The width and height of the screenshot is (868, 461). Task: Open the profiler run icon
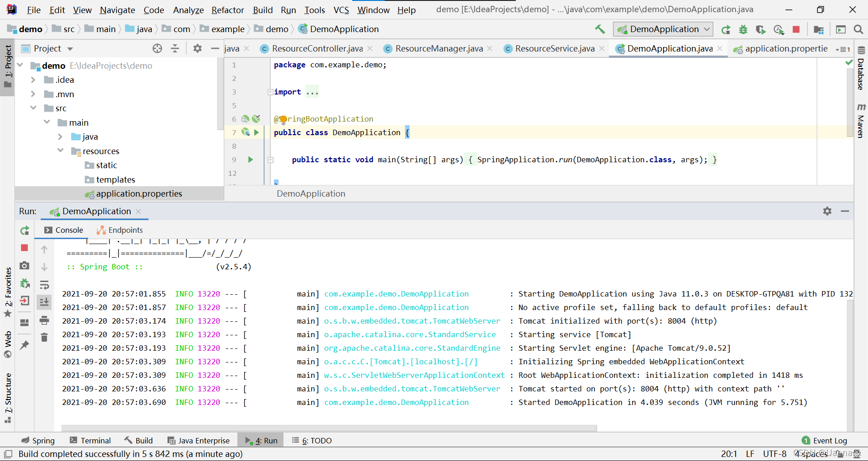point(778,29)
